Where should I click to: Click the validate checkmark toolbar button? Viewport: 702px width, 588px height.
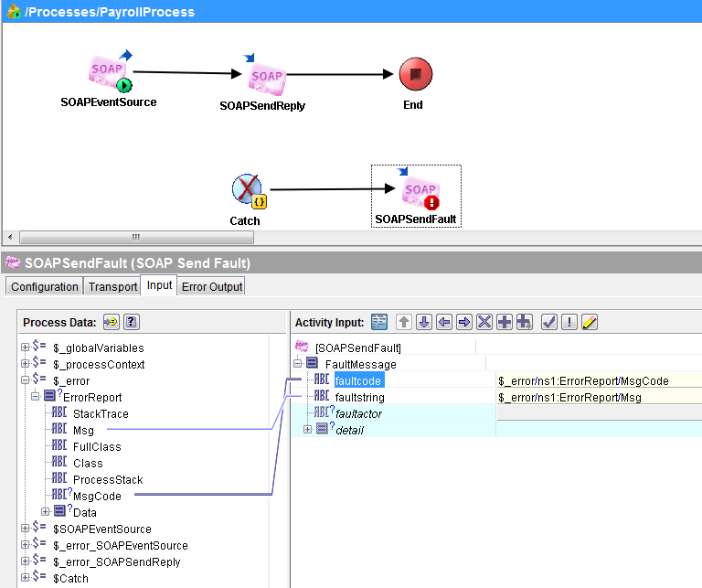(x=549, y=322)
